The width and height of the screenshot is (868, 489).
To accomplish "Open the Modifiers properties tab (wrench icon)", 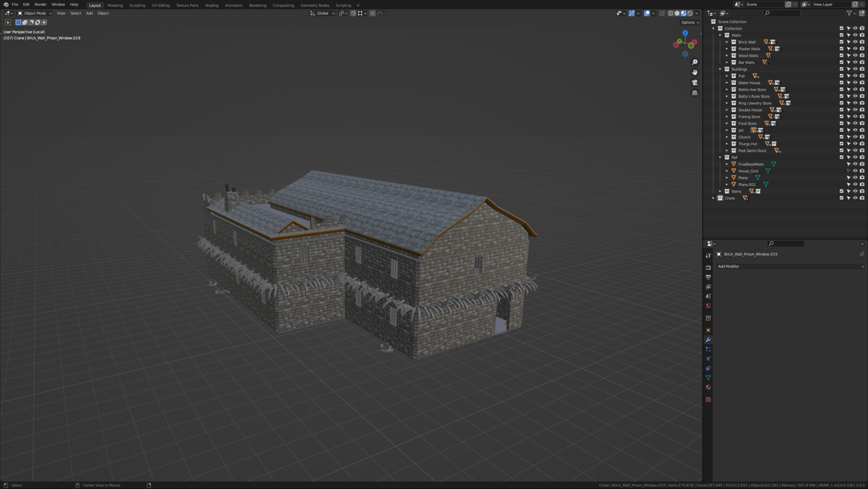I will coord(708,340).
